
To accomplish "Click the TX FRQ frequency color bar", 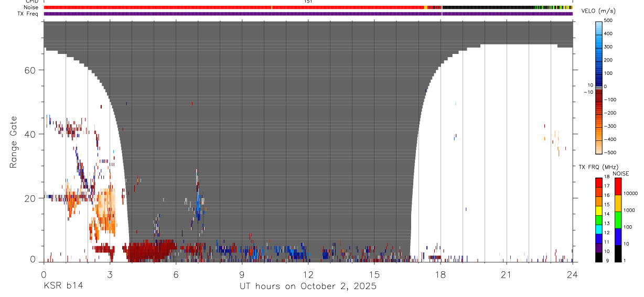I will click(599, 220).
